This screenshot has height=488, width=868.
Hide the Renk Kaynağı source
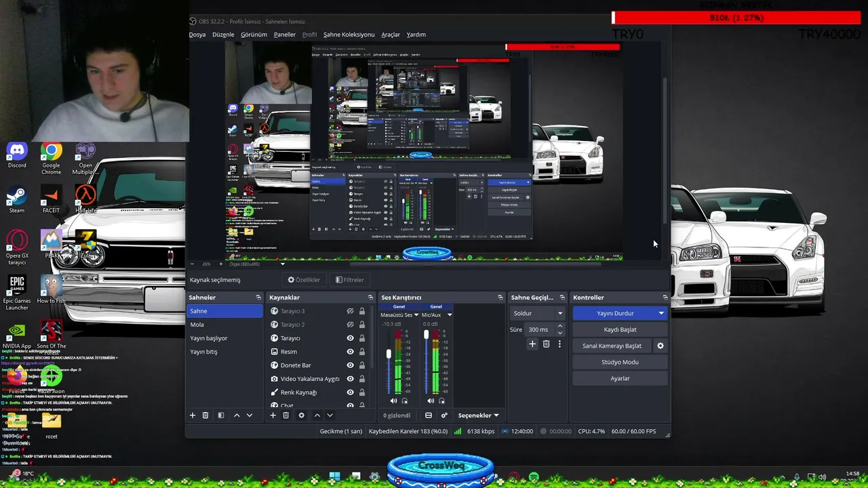click(x=351, y=392)
